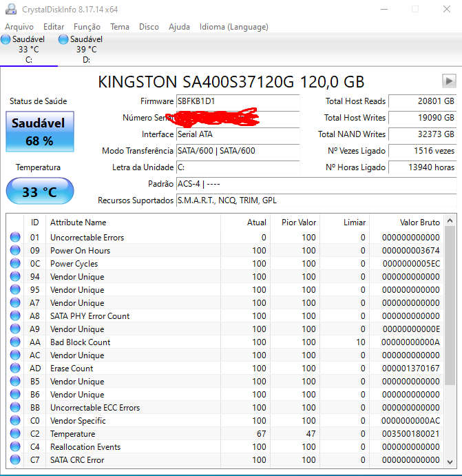Click raw value 000001370167 of Erase Count
This screenshot has height=476, width=462.
(411, 369)
